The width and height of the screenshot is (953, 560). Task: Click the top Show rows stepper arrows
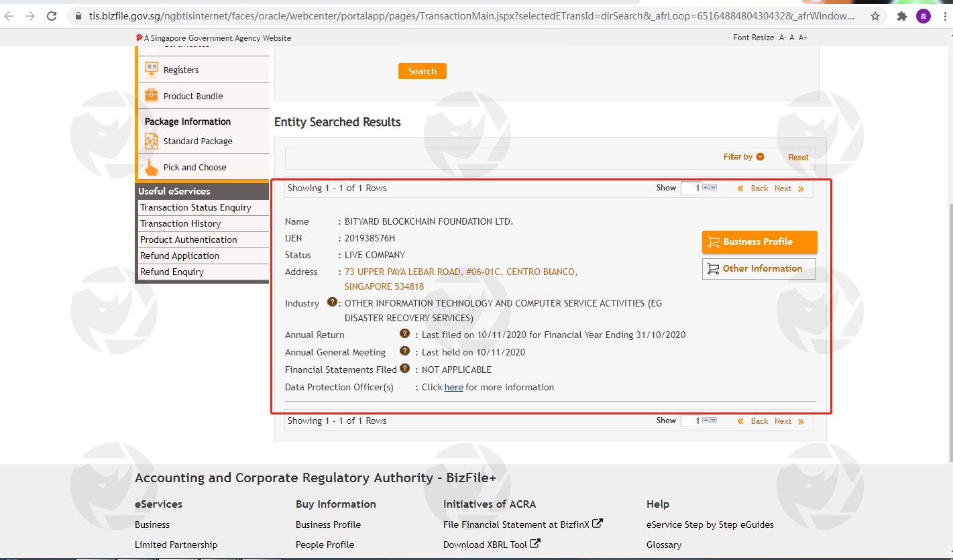pyautogui.click(x=710, y=188)
